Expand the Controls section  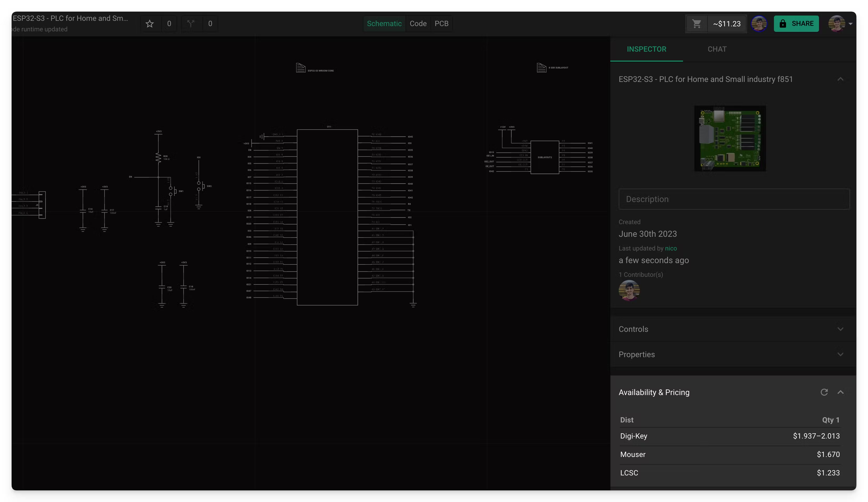(x=733, y=329)
